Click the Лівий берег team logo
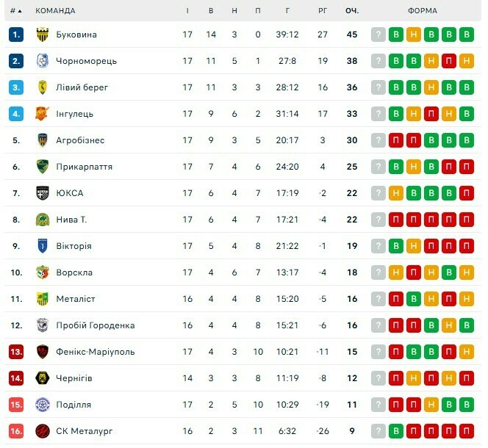The image size is (488, 448). point(42,87)
